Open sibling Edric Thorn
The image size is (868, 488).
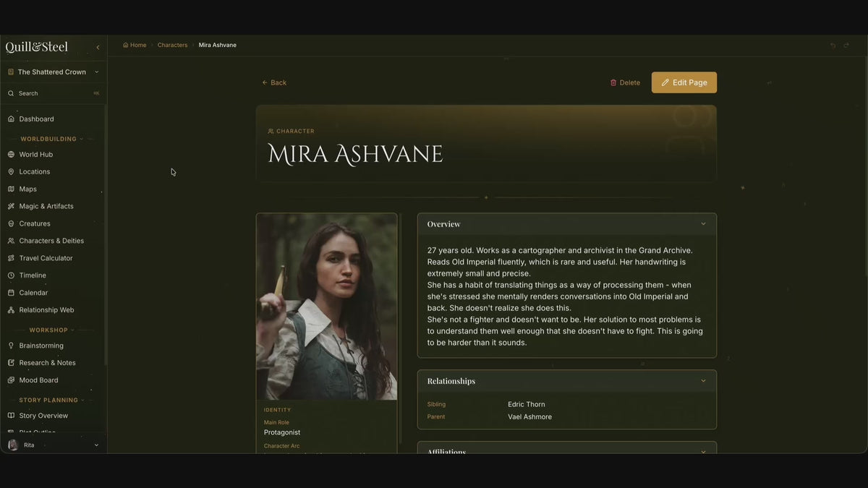coord(527,405)
